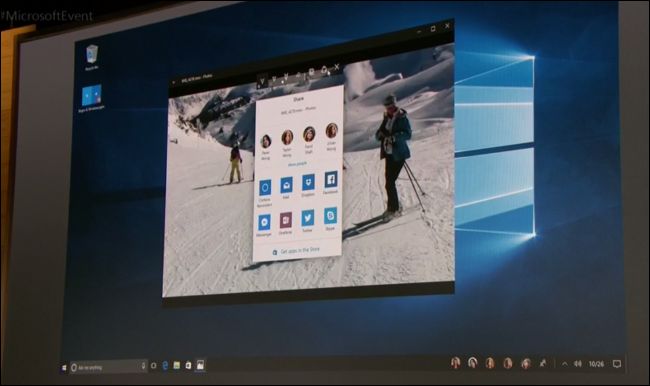650x386 pixels.
Task: Open Get apps in the Store
Action: 297,251
